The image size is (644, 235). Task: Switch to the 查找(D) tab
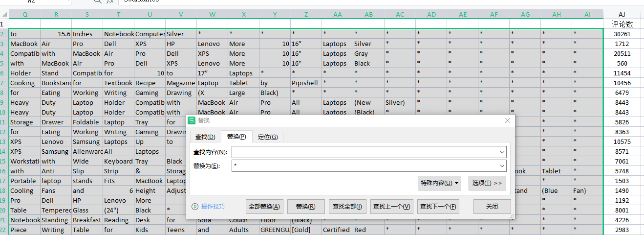click(205, 137)
